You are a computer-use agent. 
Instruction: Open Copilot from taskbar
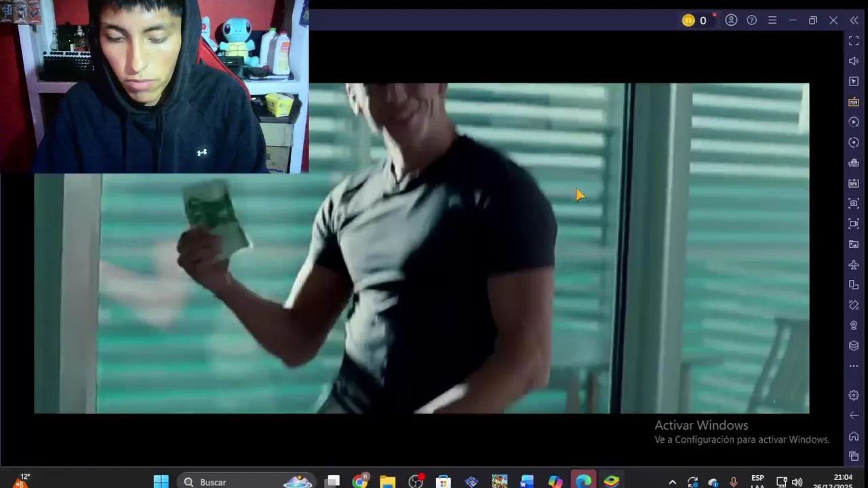[x=555, y=482]
